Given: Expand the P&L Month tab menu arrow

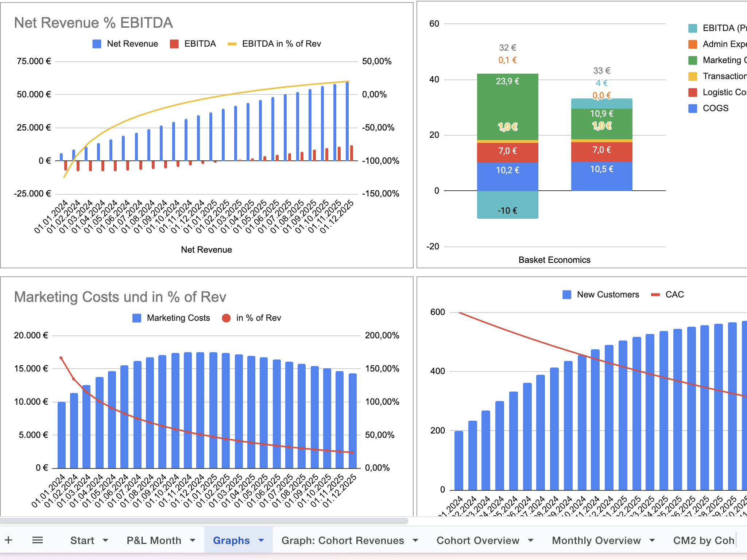Looking at the screenshot, I should 193,540.
